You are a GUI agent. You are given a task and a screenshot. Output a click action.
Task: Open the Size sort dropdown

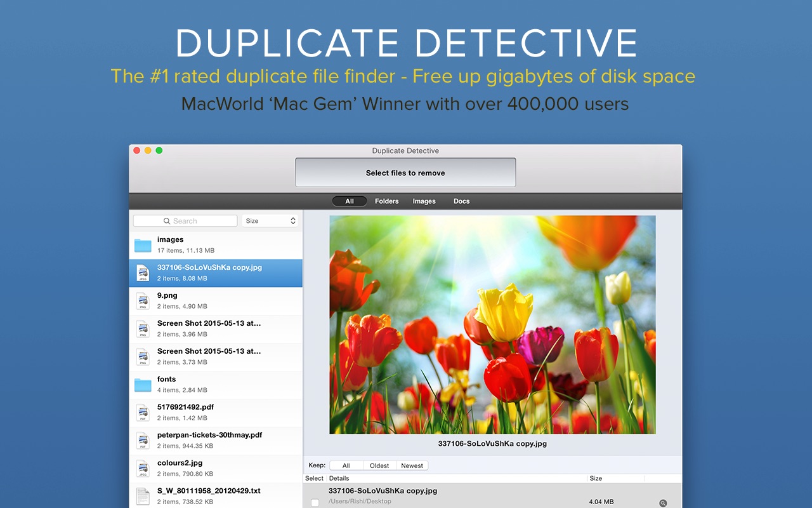(x=270, y=221)
